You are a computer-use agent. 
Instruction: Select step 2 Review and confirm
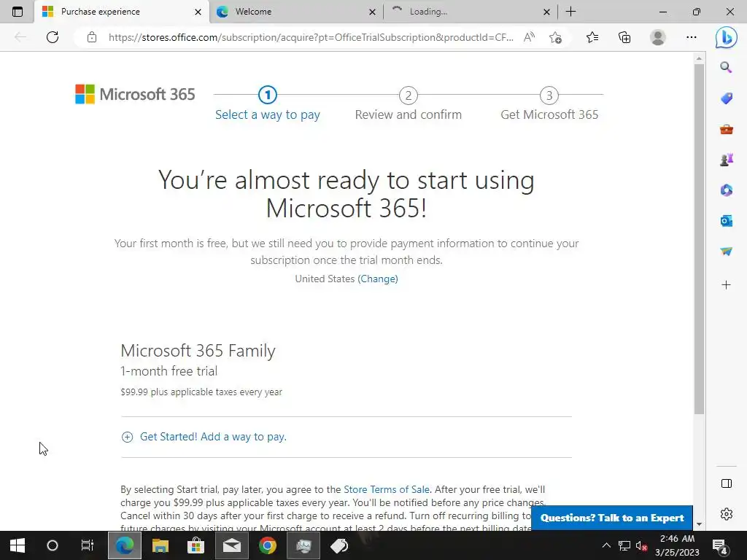409,104
